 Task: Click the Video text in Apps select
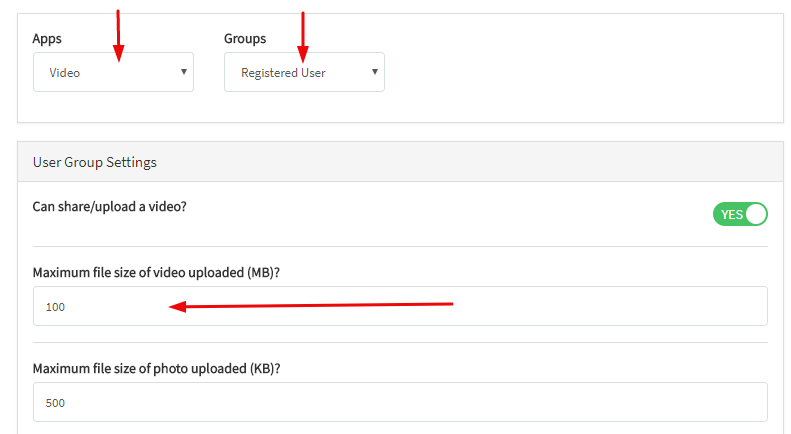click(x=65, y=73)
